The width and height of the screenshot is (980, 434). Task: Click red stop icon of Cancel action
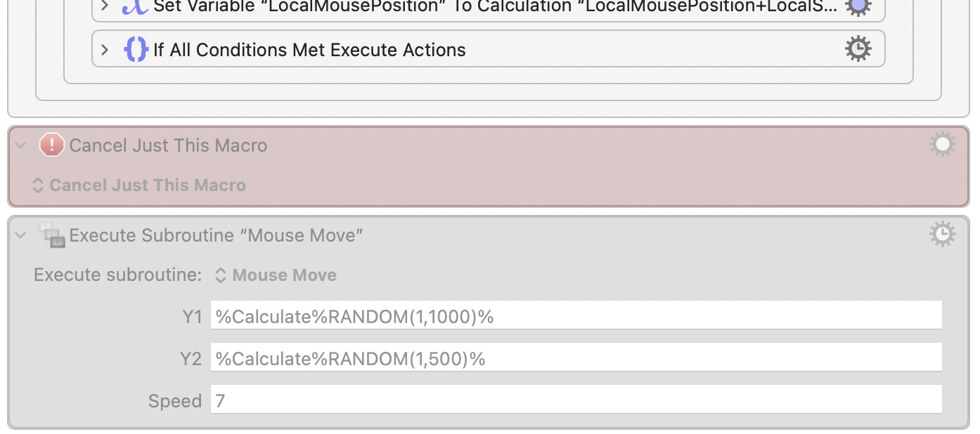point(51,145)
